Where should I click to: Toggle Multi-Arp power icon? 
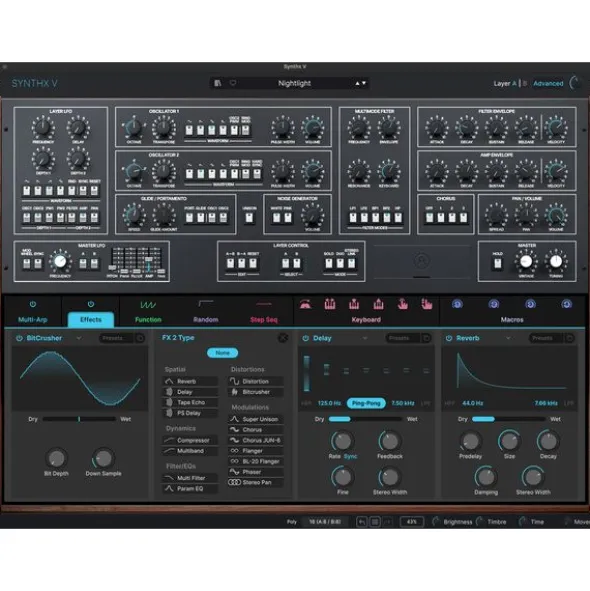[33, 304]
